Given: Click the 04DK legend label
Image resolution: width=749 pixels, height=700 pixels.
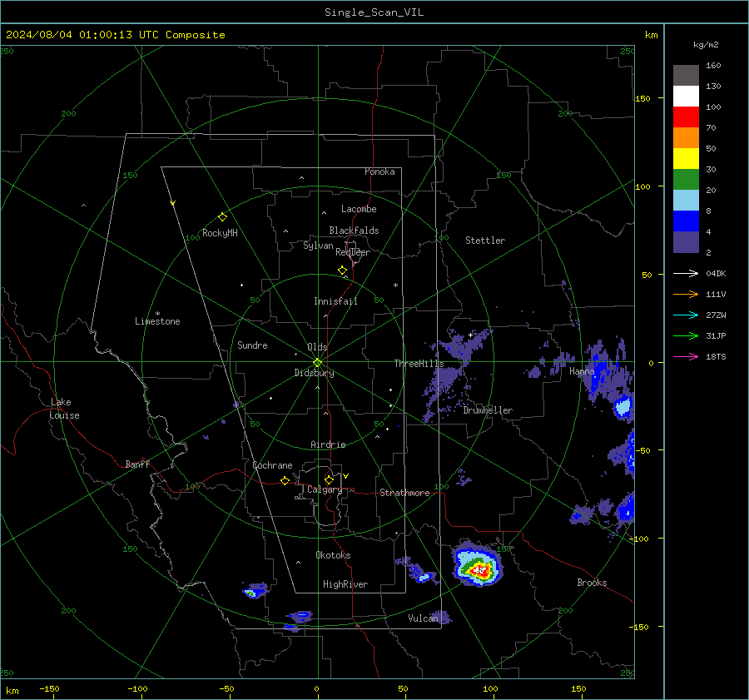Looking at the screenshot, I should pos(716,273).
